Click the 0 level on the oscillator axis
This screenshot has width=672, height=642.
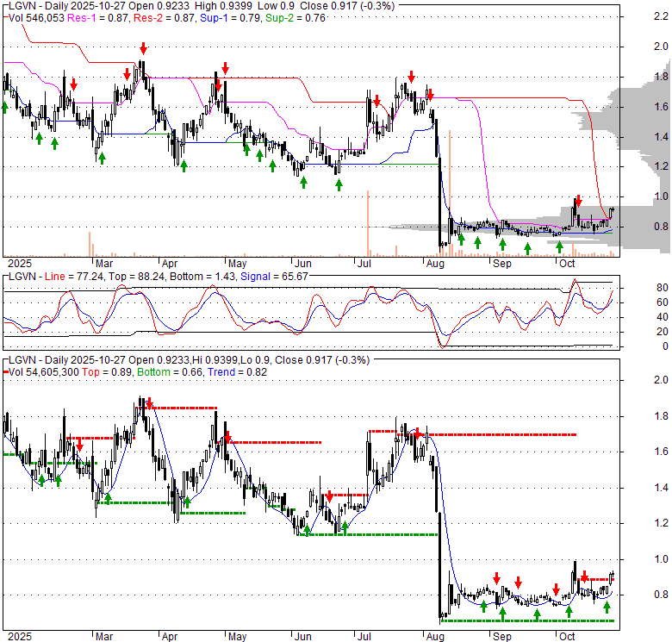665,346
